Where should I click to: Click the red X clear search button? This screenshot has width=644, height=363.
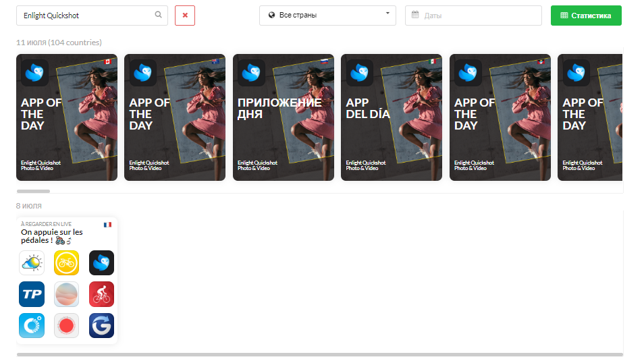[x=184, y=16]
